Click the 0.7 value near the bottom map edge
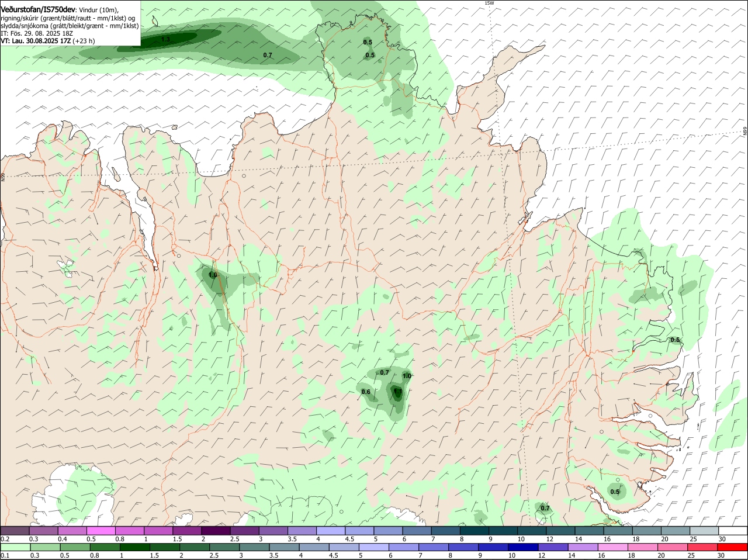The width and height of the screenshot is (748, 560). click(x=545, y=508)
